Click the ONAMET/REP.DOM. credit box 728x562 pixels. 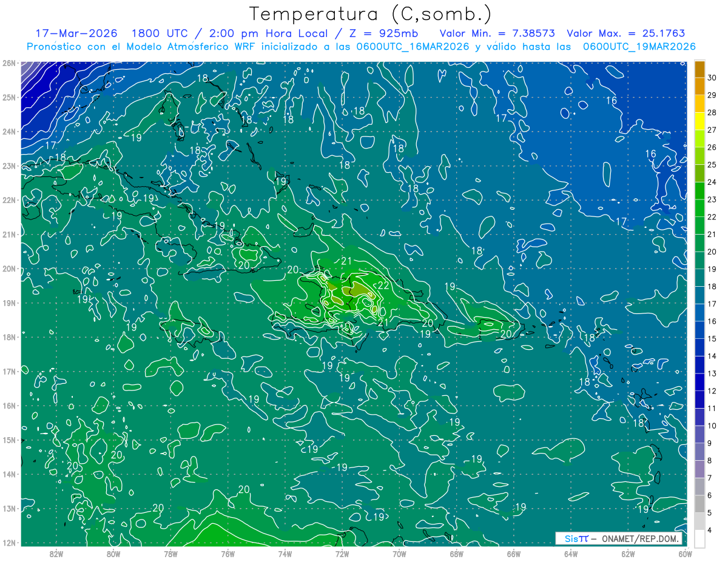click(618, 538)
